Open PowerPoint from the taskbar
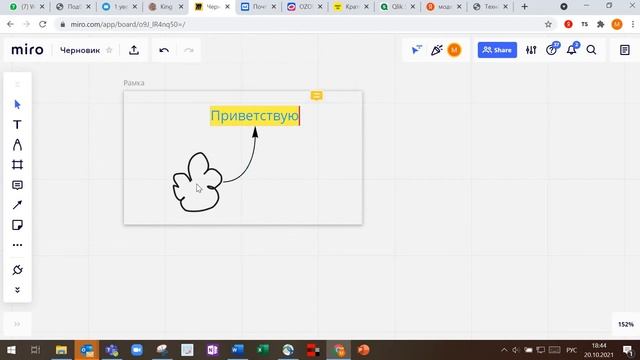640x360 pixels. [x=364, y=350]
